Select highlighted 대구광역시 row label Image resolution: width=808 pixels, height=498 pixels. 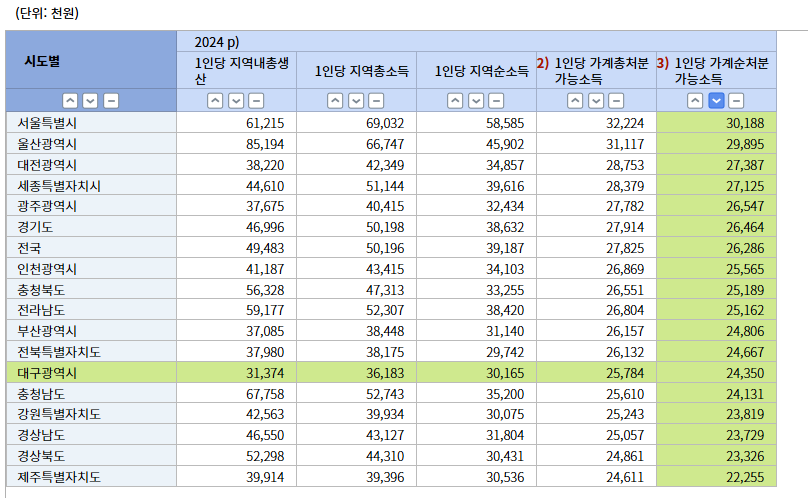click(x=47, y=372)
